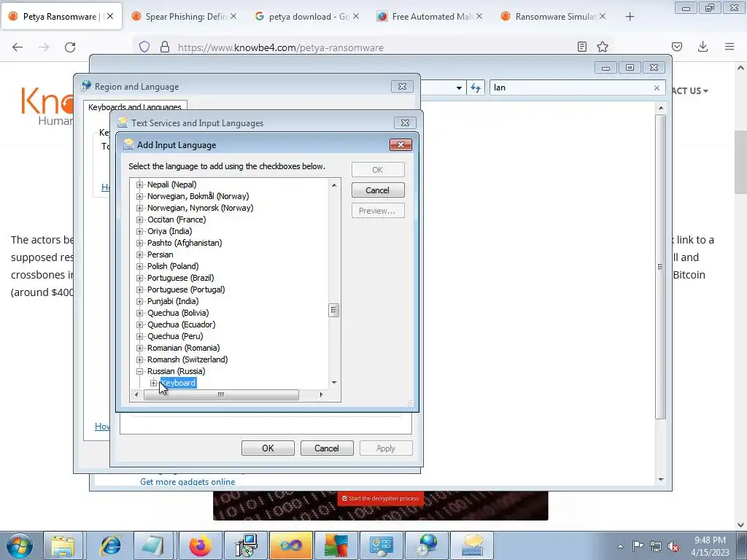This screenshot has width=747, height=560.
Task: Open the Control Panel address bar dropdown
Action: pyautogui.click(x=459, y=87)
